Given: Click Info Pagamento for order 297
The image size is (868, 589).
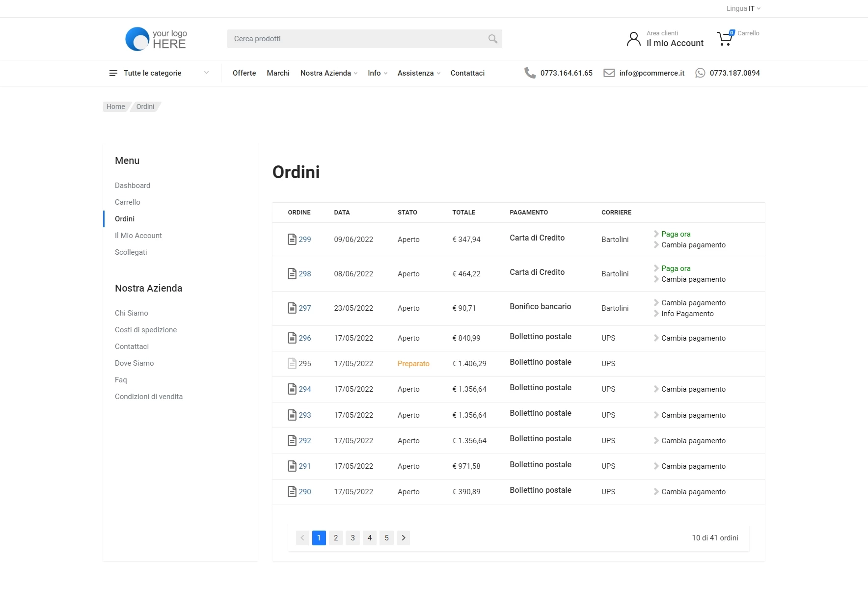Looking at the screenshot, I should (687, 314).
